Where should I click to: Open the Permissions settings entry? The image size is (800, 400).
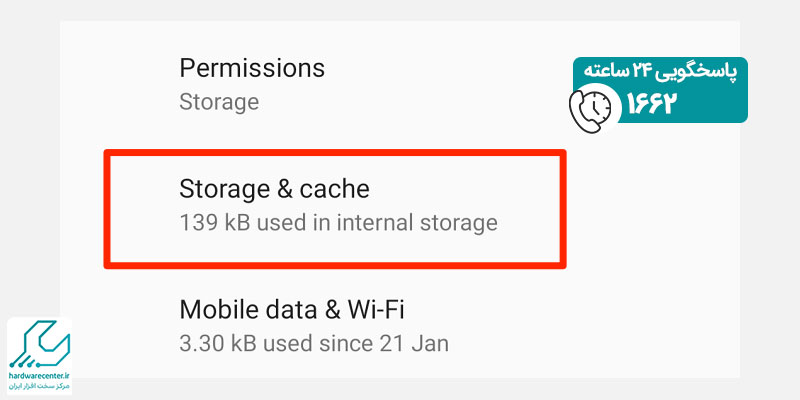pos(399,85)
